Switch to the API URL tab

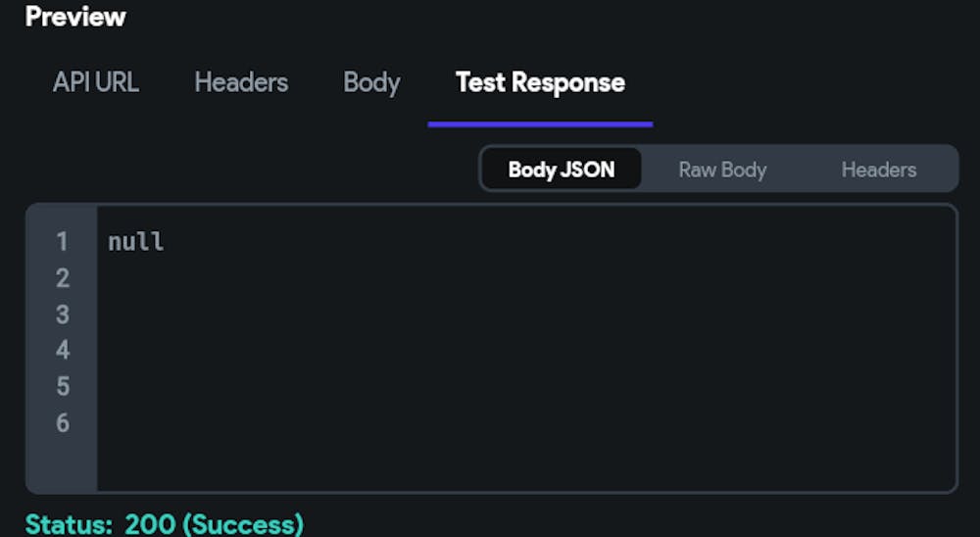point(96,82)
